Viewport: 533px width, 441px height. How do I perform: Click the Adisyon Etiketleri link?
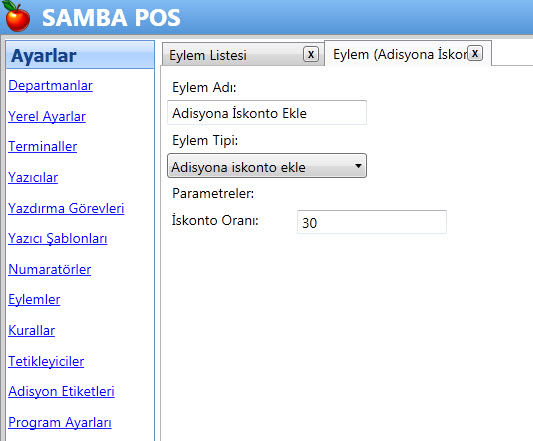pyautogui.click(x=61, y=391)
